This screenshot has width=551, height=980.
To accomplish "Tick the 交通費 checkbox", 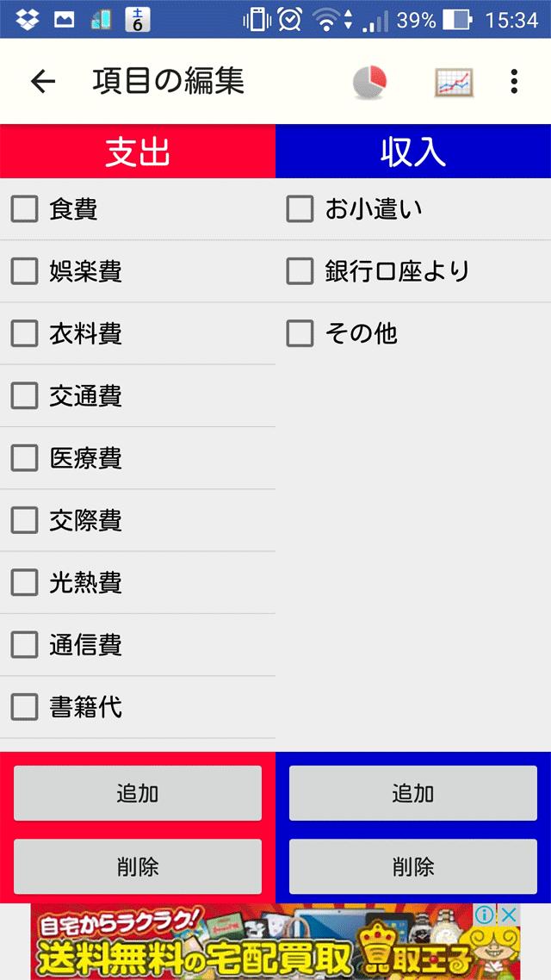I will tap(24, 395).
